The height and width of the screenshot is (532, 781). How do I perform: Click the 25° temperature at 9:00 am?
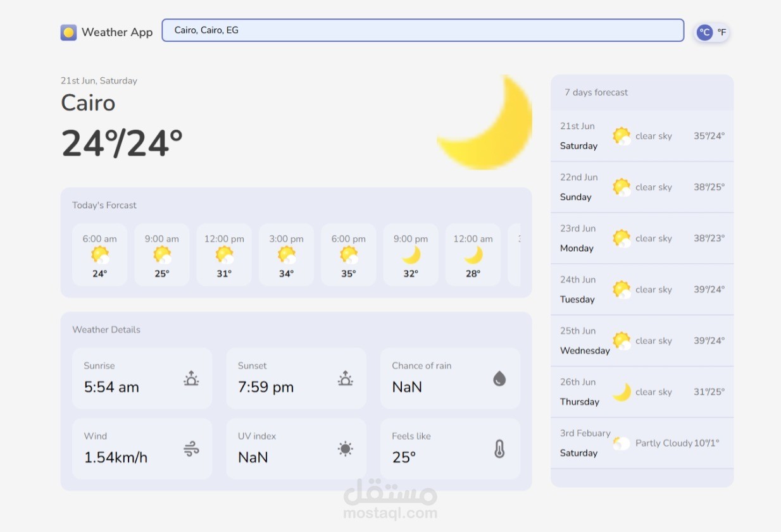tap(162, 274)
